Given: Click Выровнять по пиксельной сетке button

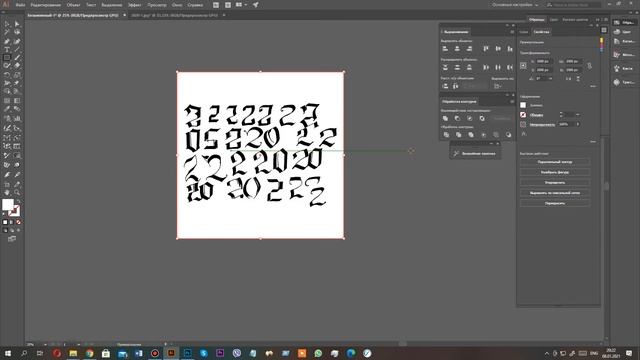Looking at the screenshot, I should (x=555, y=193).
